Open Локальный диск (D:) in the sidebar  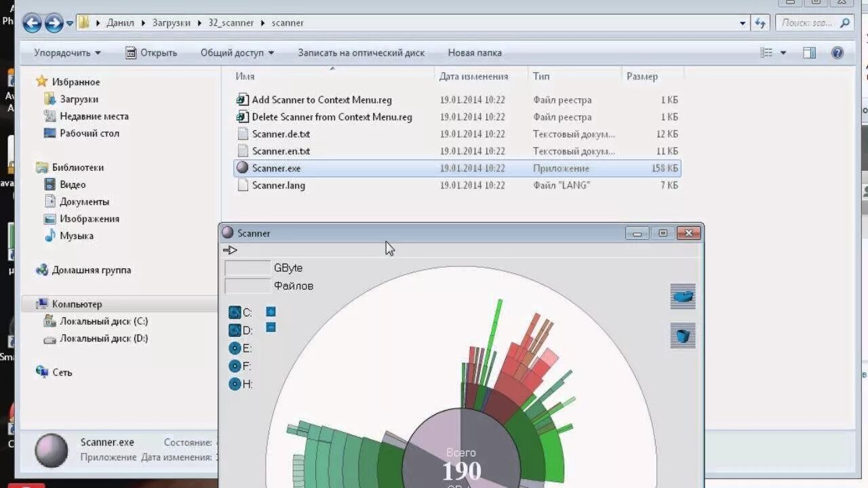point(103,338)
